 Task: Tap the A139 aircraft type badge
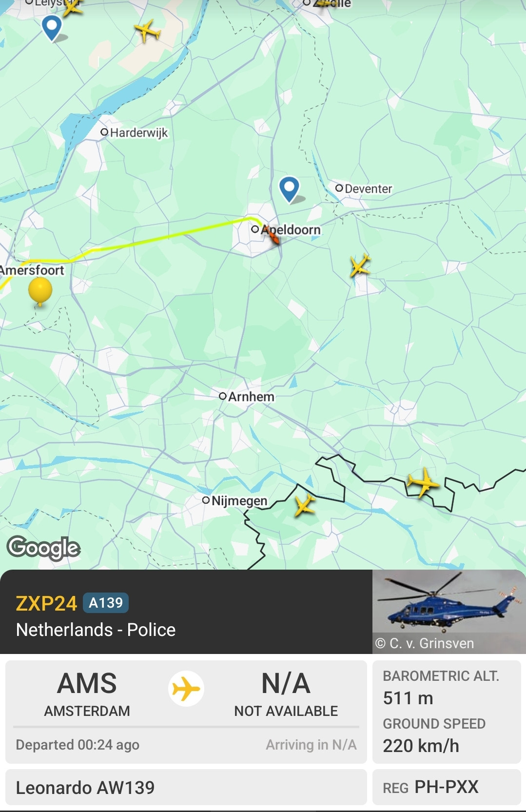click(x=106, y=603)
